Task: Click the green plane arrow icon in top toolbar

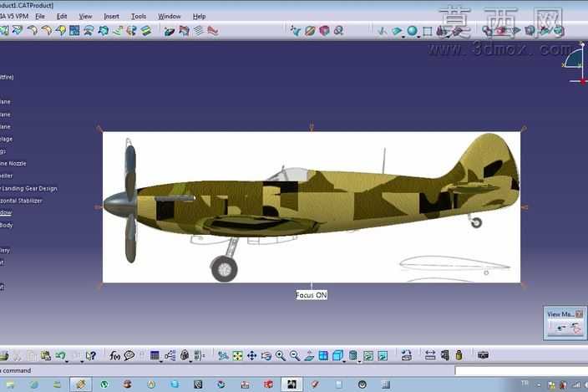Action: [397, 31]
